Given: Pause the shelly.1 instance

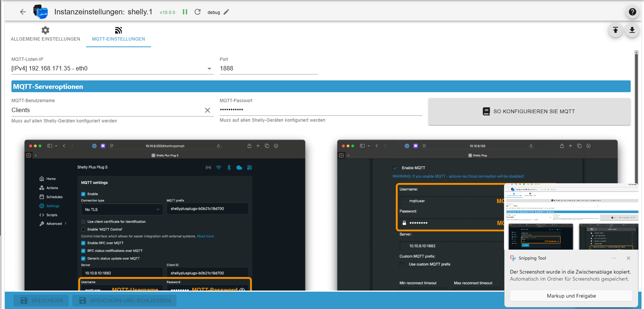Looking at the screenshot, I should click(x=185, y=12).
